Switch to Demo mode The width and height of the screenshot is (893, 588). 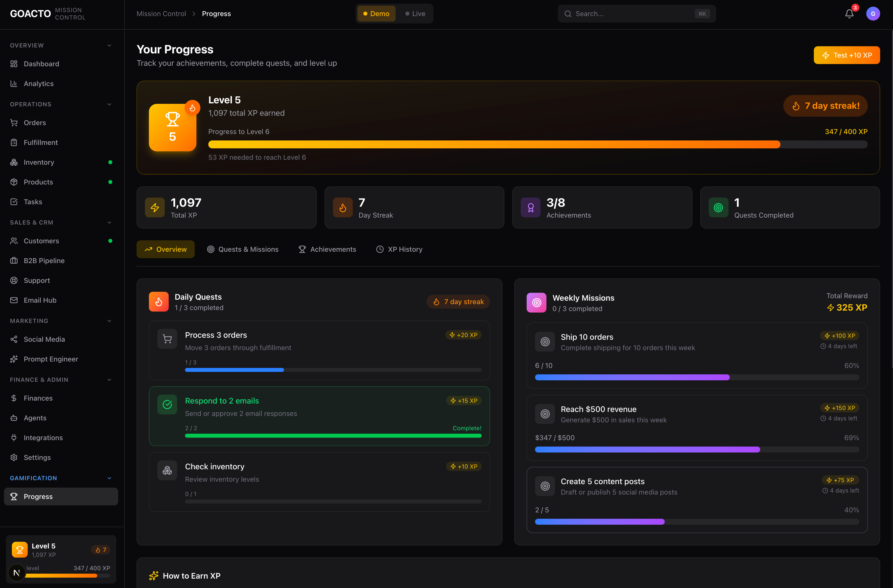376,14
